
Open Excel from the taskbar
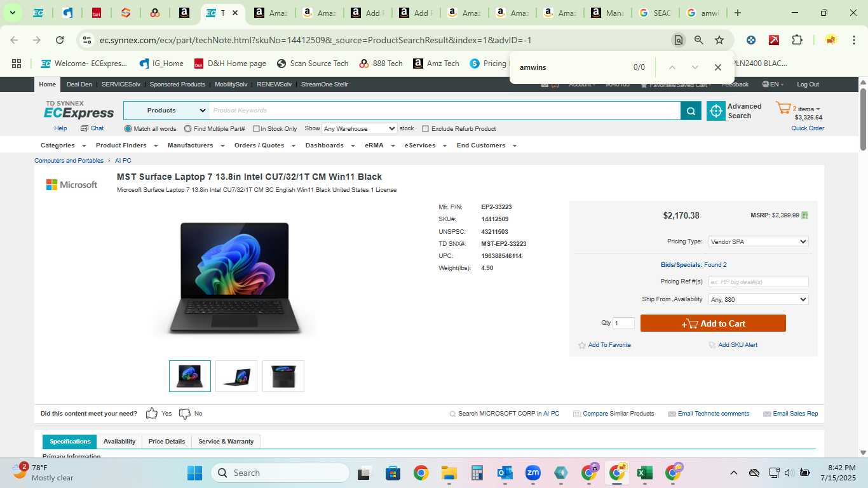tap(644, 473)
